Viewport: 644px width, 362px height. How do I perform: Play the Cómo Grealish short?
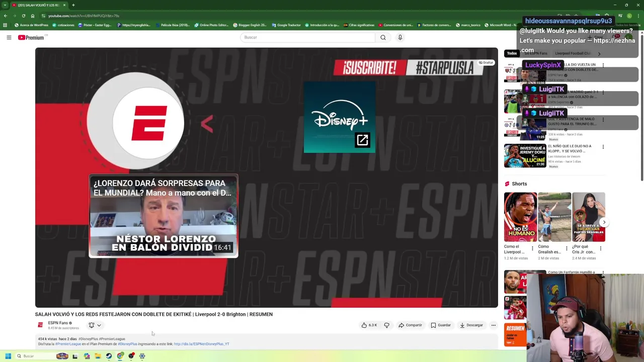pos(554,217)
